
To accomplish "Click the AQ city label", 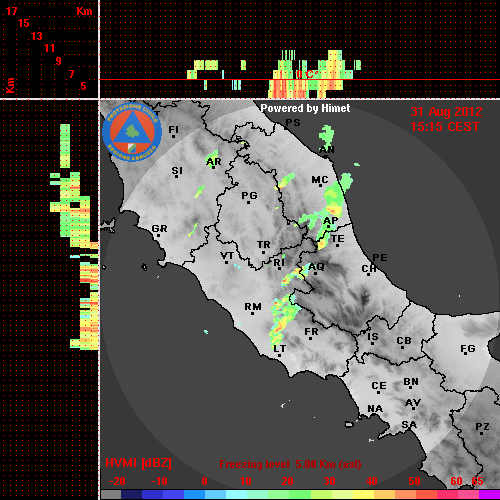I will [x=316, y=266].
